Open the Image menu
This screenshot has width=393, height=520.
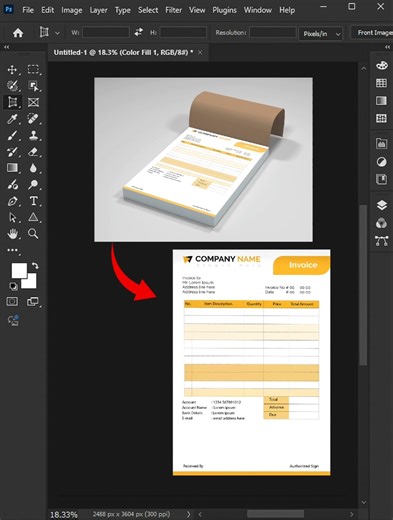pos(72,10)
